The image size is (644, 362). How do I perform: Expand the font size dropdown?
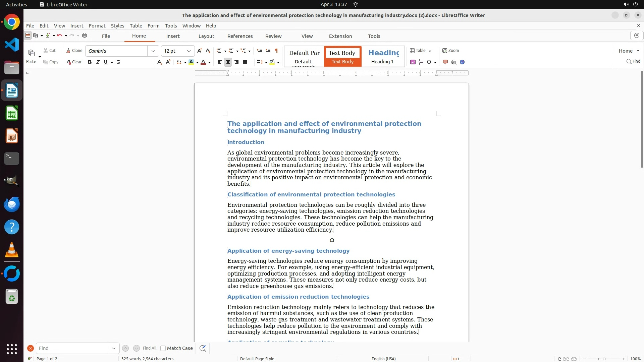click(x=189, y=51)
